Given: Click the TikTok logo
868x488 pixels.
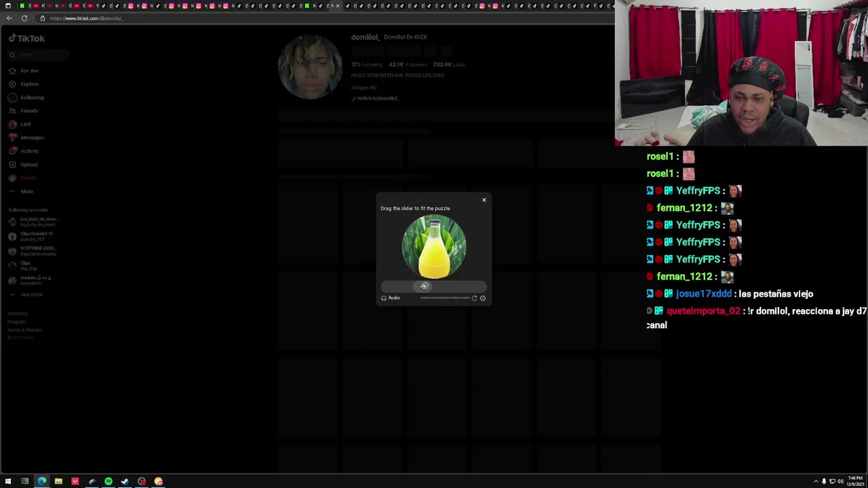Looking at the screenshot, I should tap(27, 39).
